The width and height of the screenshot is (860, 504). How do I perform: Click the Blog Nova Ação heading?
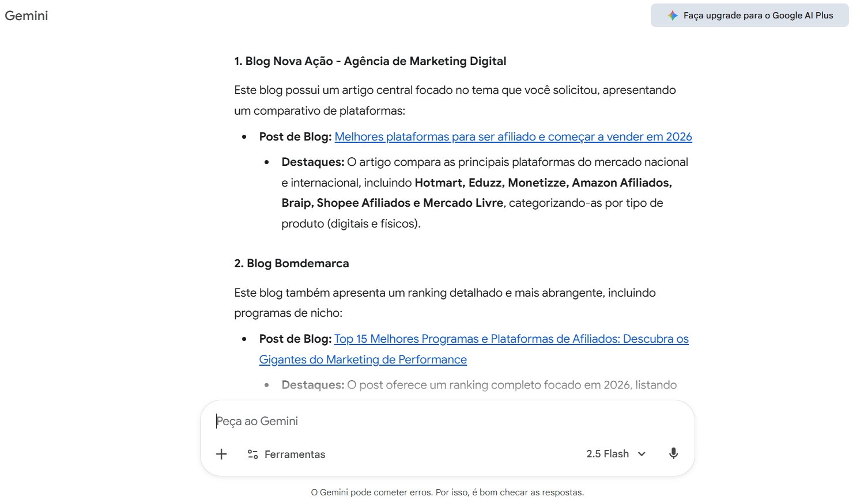click(x=370, y=61)
